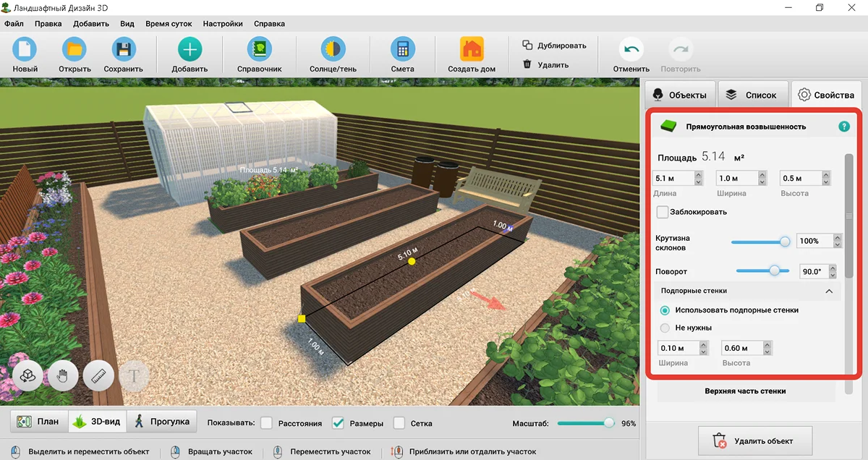This screenshot has width=868, height=460.
Task: Increase the Длина value with up arrow
Action: pos(698,174)
